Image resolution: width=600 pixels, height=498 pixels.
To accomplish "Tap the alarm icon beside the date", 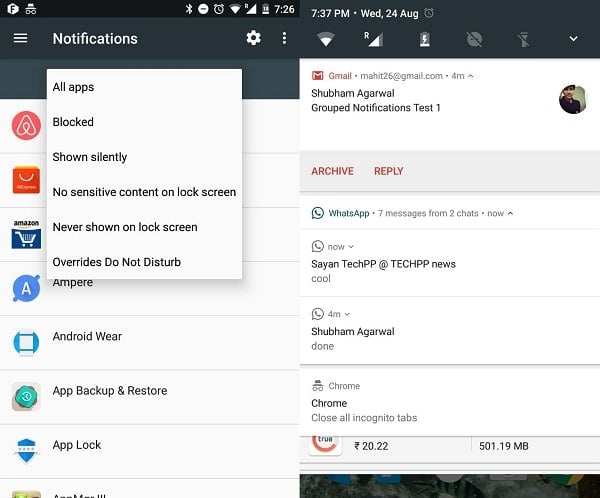I will [429, 13].
